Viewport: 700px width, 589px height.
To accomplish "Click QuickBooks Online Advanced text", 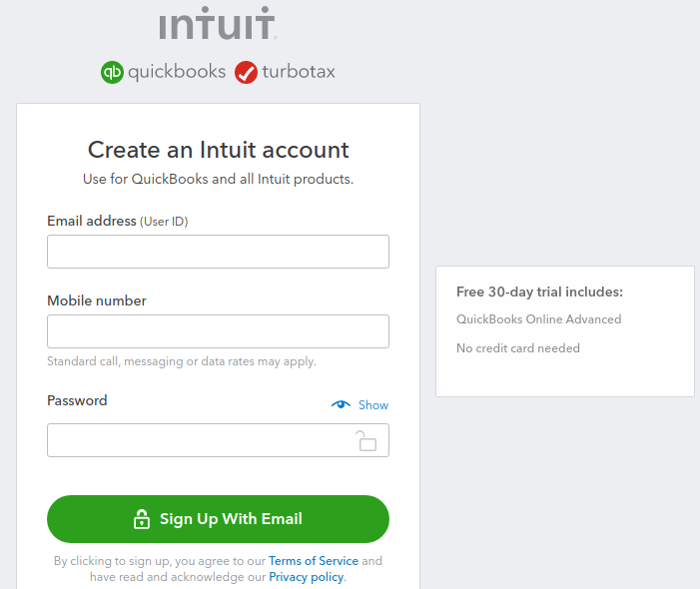I will point(539,319).
